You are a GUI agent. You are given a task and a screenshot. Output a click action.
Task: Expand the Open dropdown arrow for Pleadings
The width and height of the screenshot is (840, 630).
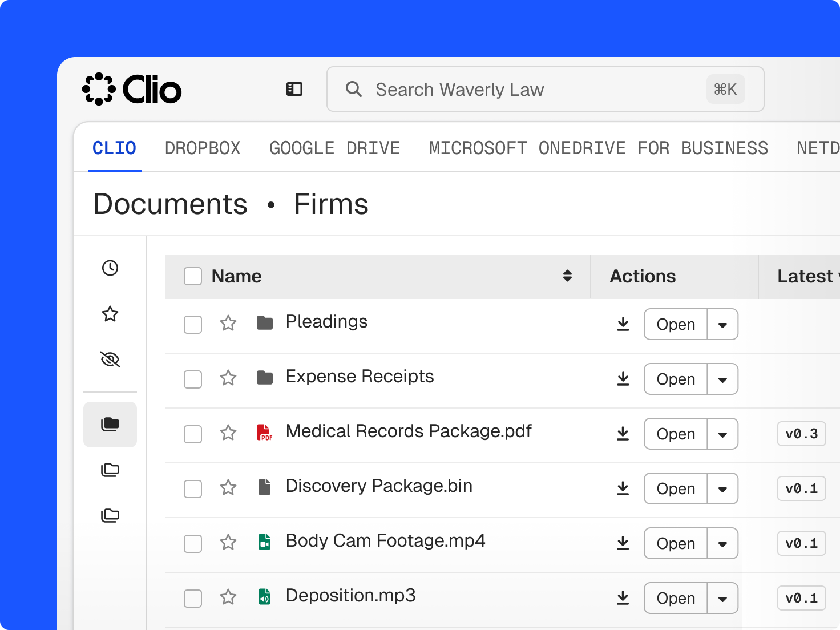pyautogui.click(x=722, y=324)
